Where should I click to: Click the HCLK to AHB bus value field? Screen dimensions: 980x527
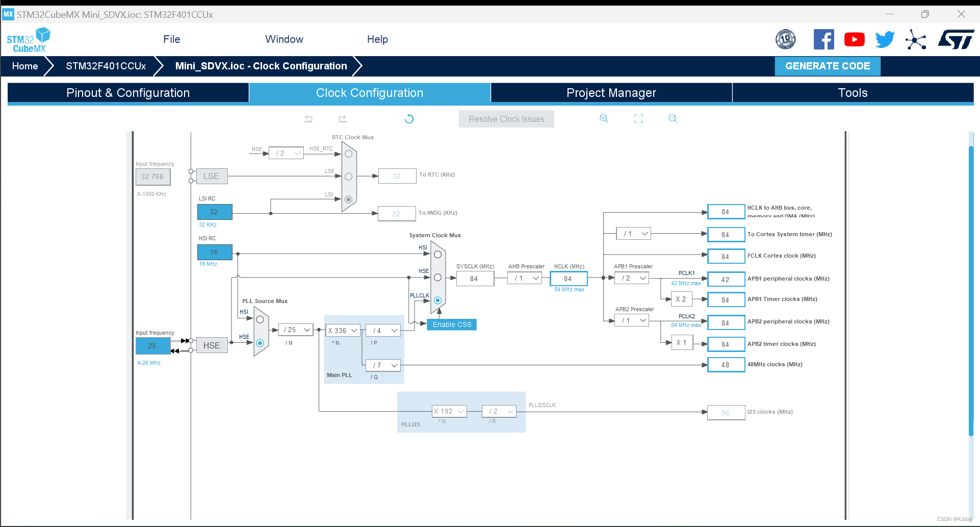(x=726, y=212)
